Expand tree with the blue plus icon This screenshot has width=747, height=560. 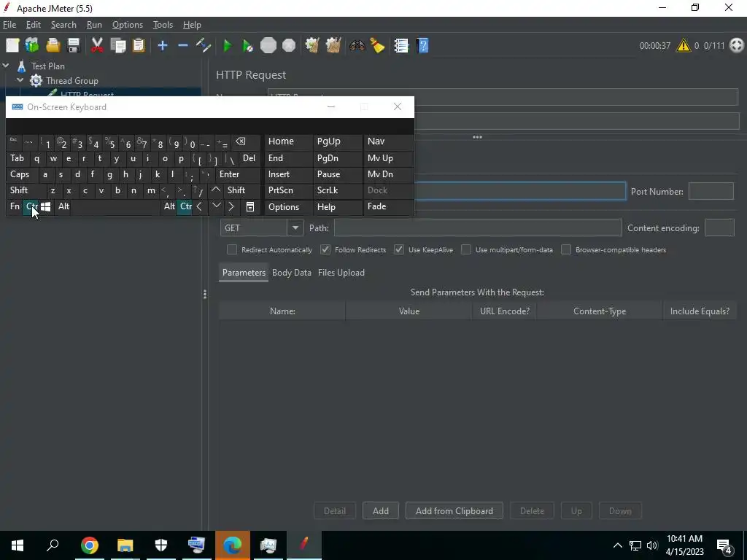coord(163,46)
